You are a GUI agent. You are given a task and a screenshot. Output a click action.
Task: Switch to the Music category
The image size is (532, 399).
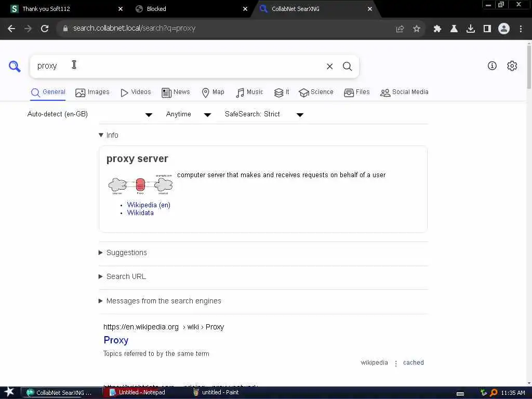[x=249, y=92]
